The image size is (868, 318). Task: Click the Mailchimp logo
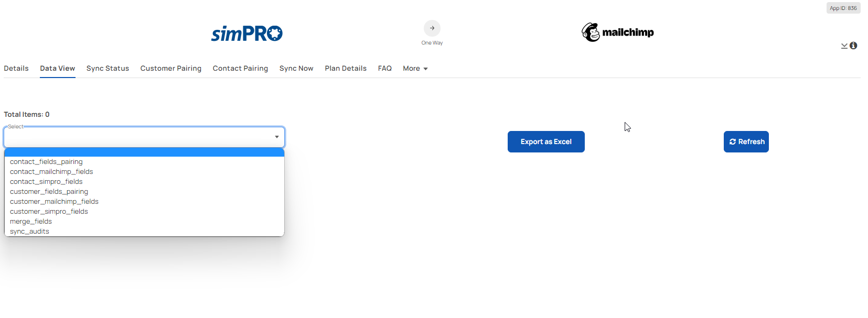click(x=618, y=32)
